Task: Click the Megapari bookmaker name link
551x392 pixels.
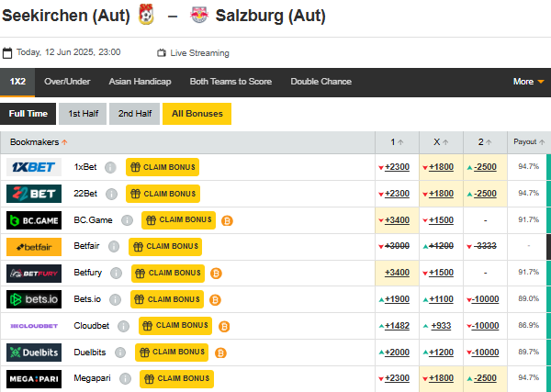Action: click(x=93, y=378)
